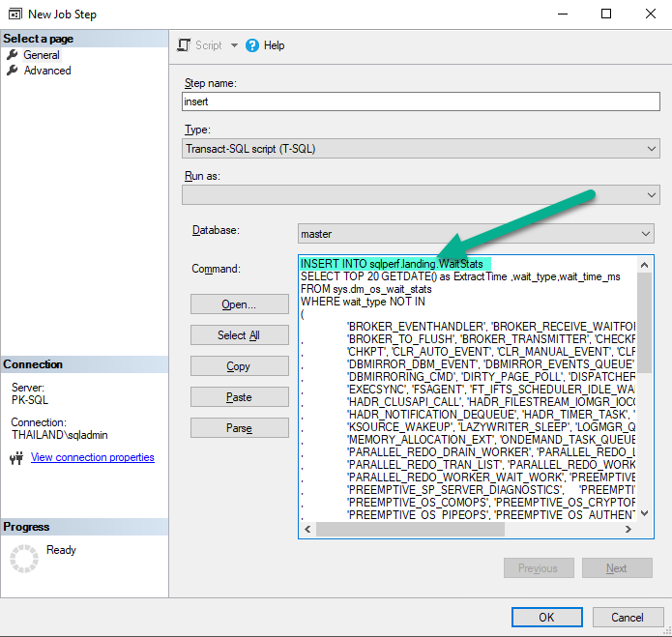Click the 'SELECT TOP 20 GETDATE()' line
This screenshot has width=672, height=637.
click(x=460, y=276)
